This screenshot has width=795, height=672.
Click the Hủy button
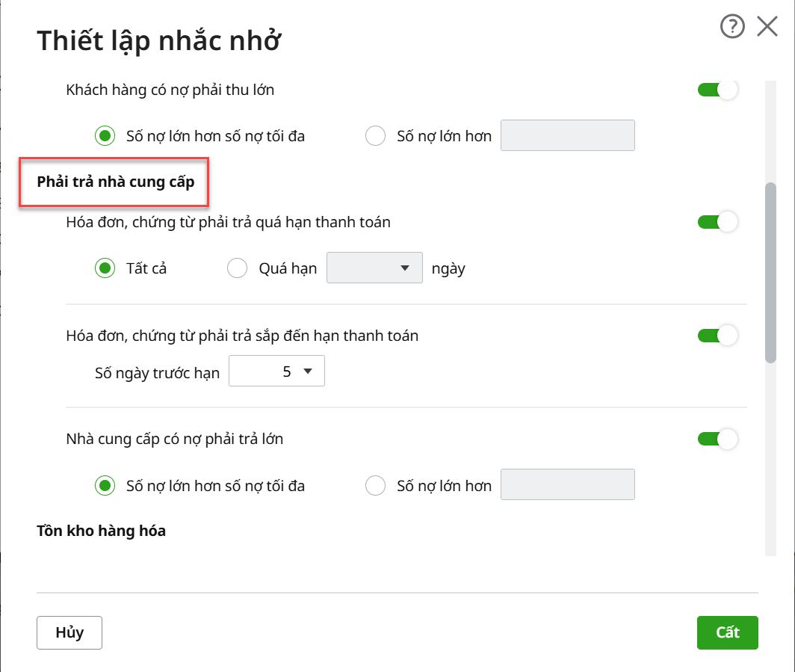pyautogui.click(x=69, y=632)
